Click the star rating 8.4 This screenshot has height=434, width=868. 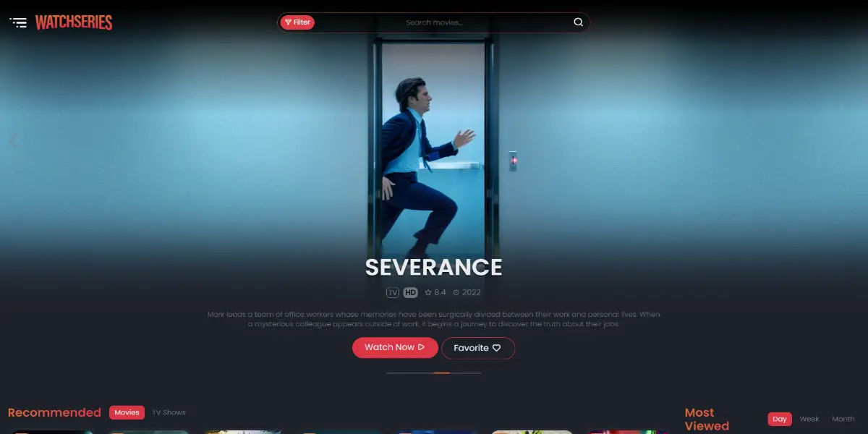coord(435,293)
